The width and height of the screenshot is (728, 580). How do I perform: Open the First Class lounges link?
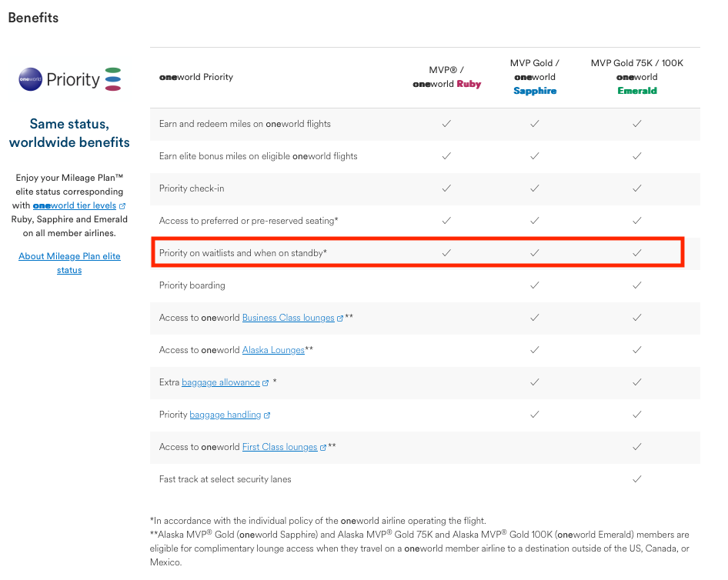(279, 447)
